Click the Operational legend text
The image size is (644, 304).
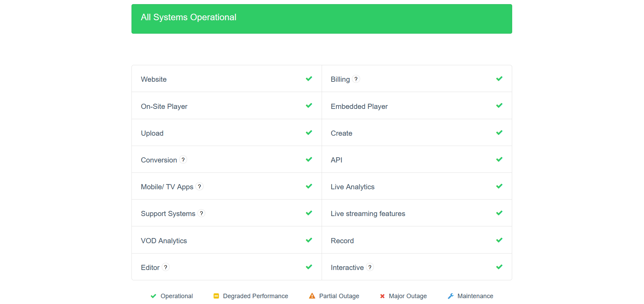(177, 296)
